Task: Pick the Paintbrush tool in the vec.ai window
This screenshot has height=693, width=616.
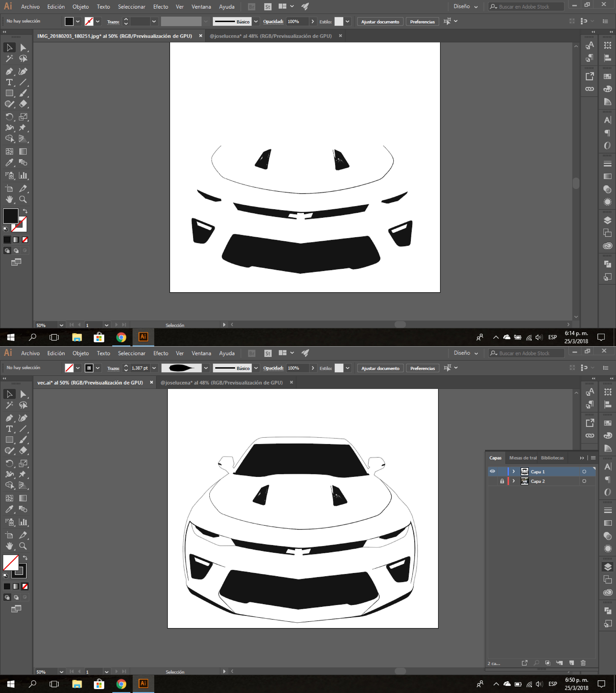Action: 23,440
